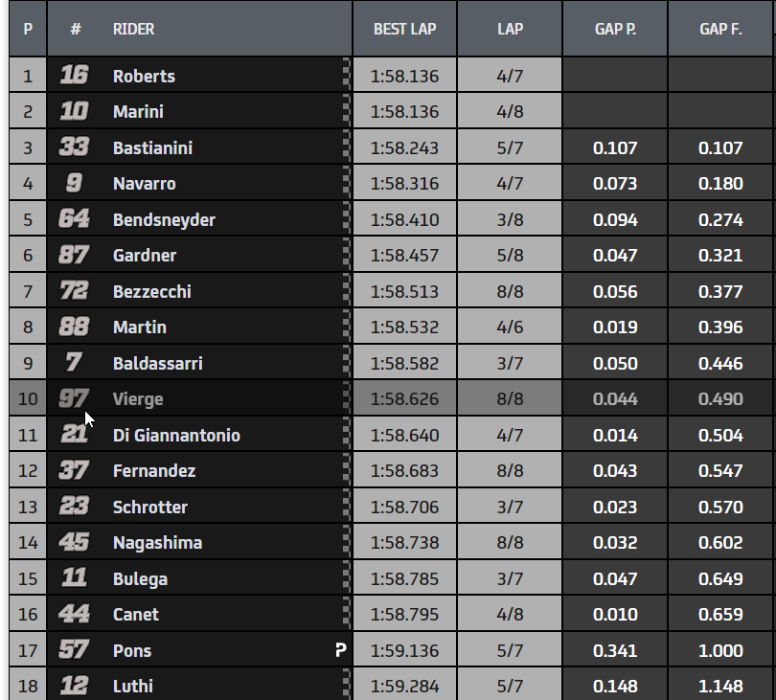This screenshot has height=700, width=776.
Task: Click Canet's number 44 badge
Action: [x=74, y=615]
